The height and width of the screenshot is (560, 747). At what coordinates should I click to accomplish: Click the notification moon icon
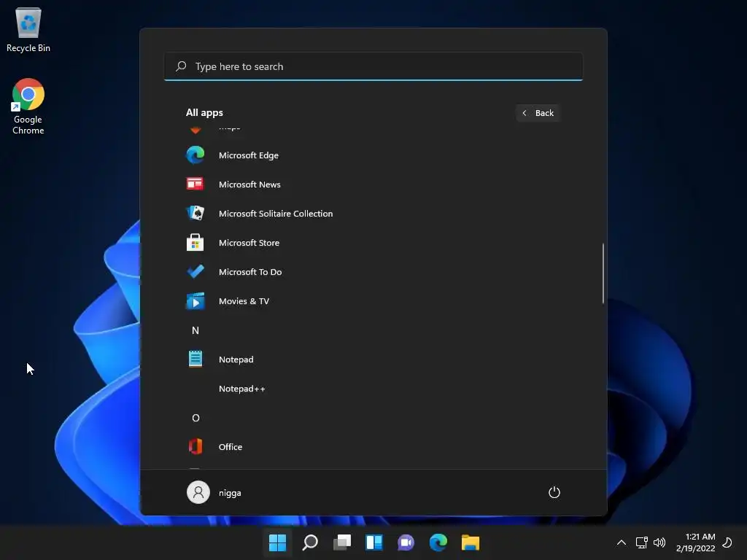pos(727,542)
